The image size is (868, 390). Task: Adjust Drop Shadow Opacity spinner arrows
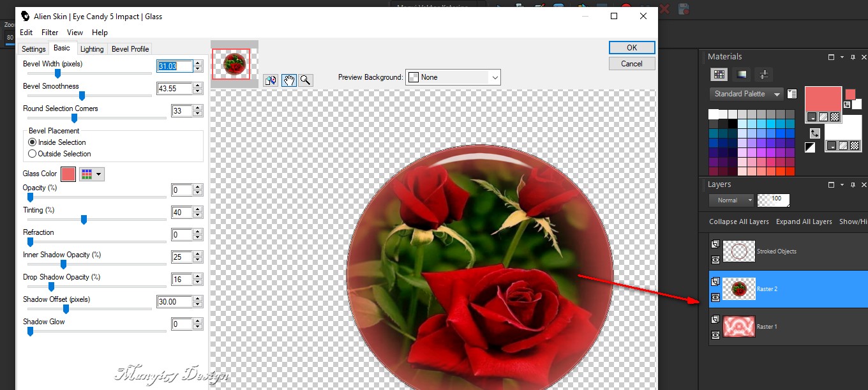[x=198, y=279]
